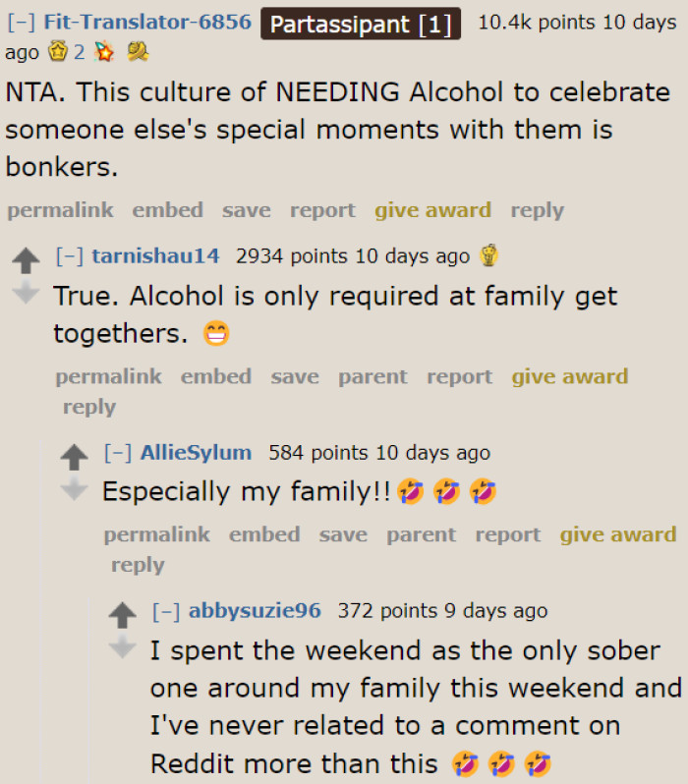Collapse AllieSylum's comment with [–]
This screenshot has height=784, width=688.
118,453
